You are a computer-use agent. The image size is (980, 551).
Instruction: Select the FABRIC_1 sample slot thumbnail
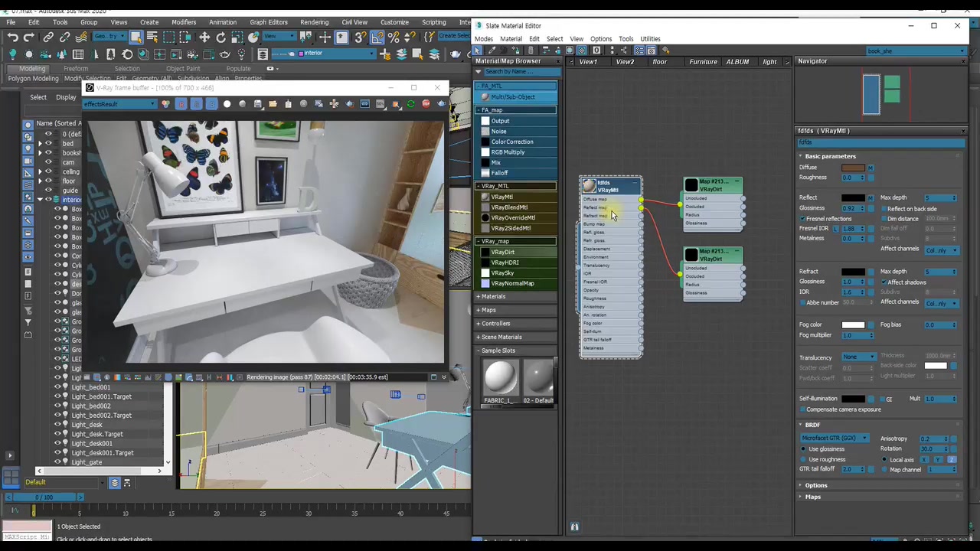[x=500, y=377]
